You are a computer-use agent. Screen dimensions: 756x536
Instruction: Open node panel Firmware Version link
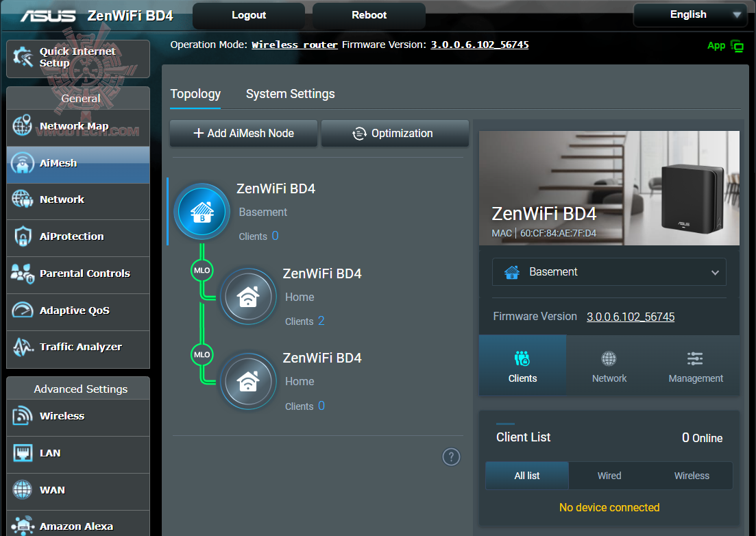pos(631,317)
